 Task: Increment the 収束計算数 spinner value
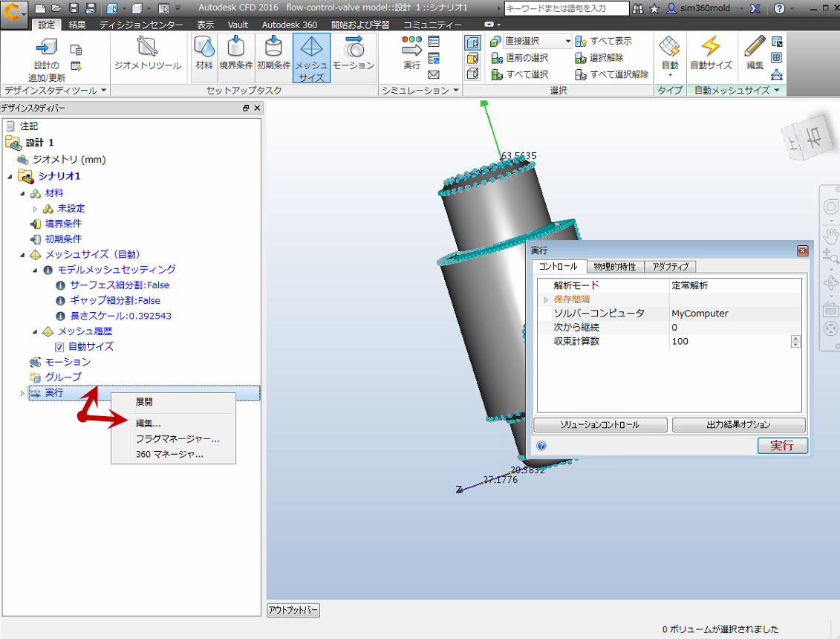tap(795, 338)
